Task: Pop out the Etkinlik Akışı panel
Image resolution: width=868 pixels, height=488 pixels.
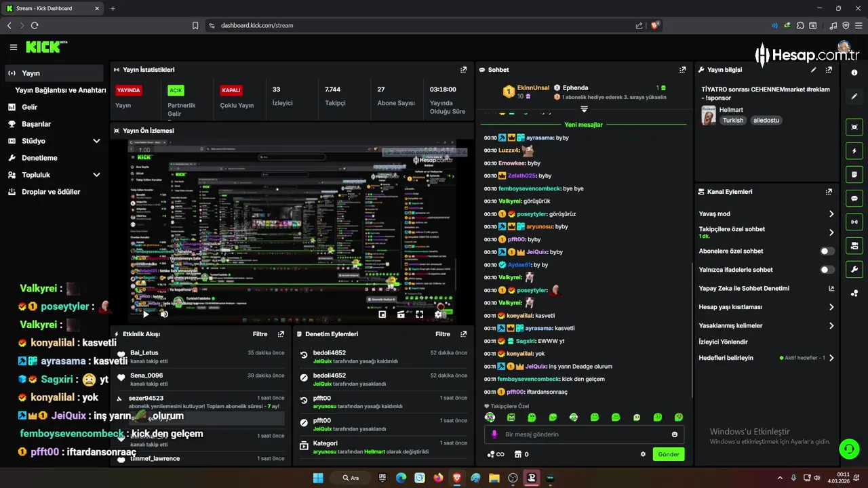Action: (281, 334)
